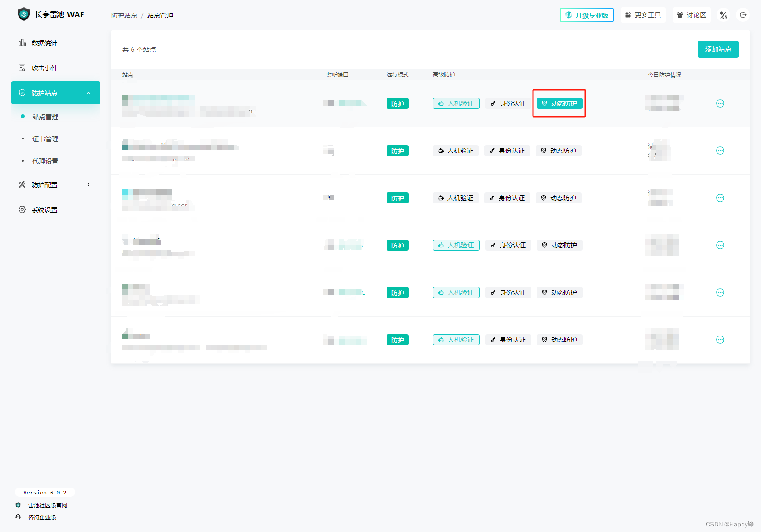761x532 pixels.
Task: Toggle 人机验证 on the first site
Action: (456, 103)
